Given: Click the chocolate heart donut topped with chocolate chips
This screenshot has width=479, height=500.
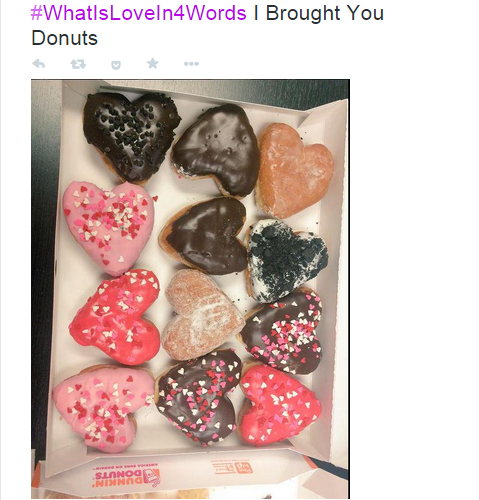Looking at the screenshot, I should point(131,136).
